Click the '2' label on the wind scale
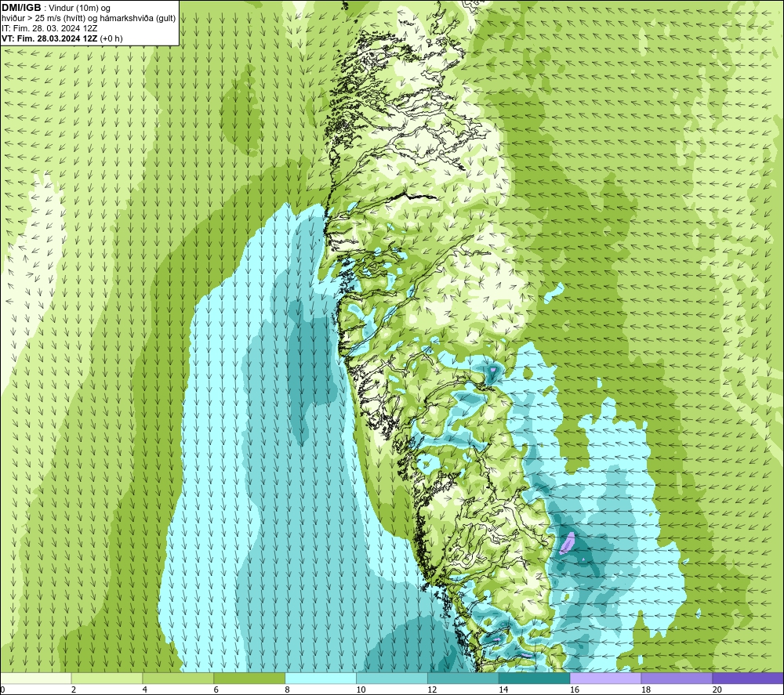Viewport: 784px width, 695px height. click(x=74, y=690)
